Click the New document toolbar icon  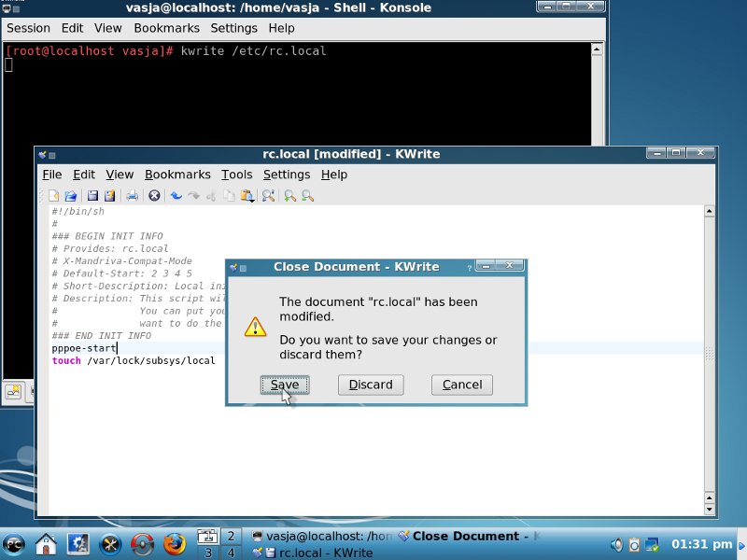[x=54, y=196]
